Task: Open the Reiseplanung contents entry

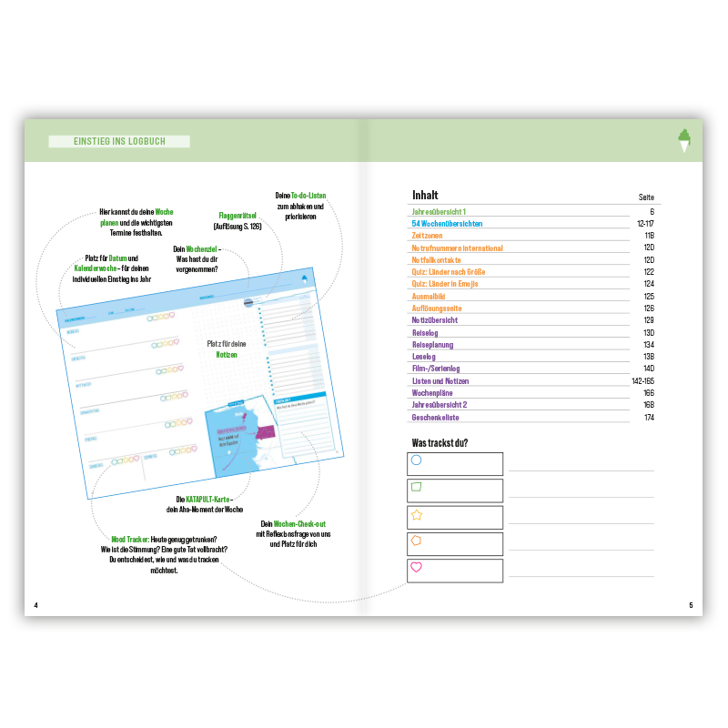Action: [x=432, y=345]
